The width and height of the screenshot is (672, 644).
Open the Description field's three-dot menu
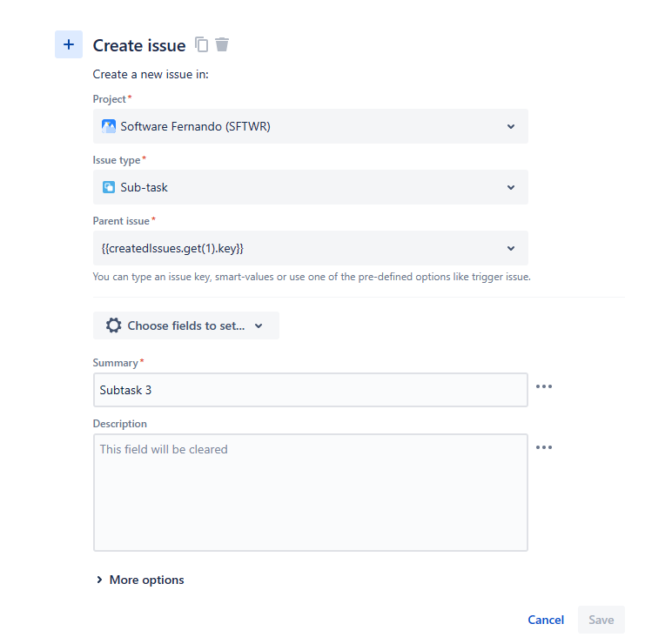(x=544, y=447)
